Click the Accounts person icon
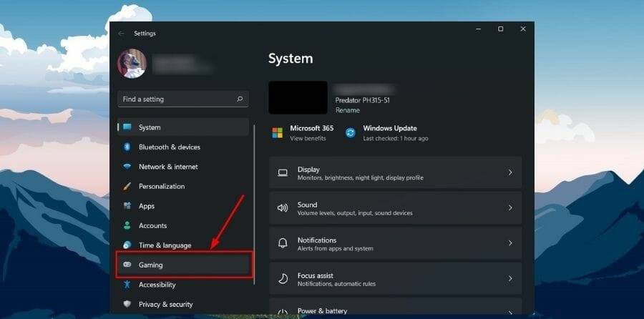Image resolution: width=644 pixels, height=319 pixels. pos(127,226)
